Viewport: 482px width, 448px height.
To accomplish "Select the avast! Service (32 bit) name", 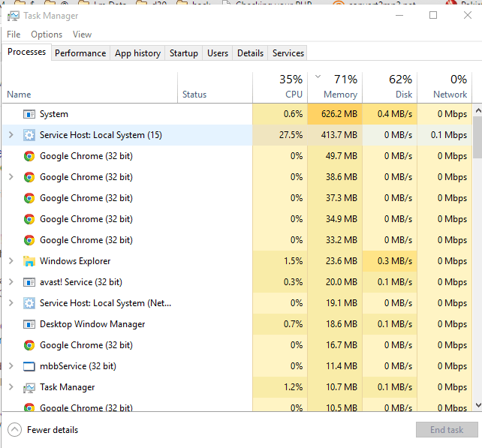I will point(81,282).
